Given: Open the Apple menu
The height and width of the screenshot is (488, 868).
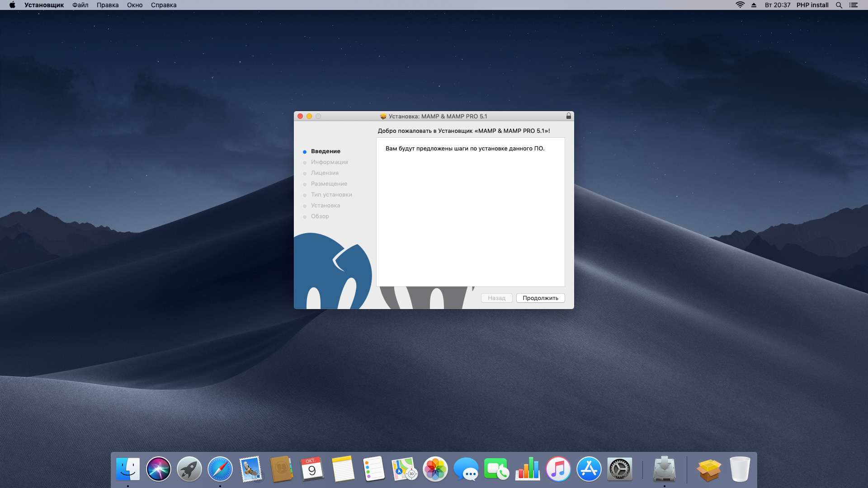Looking at the screenshot, I should click(x=12, y=5).
